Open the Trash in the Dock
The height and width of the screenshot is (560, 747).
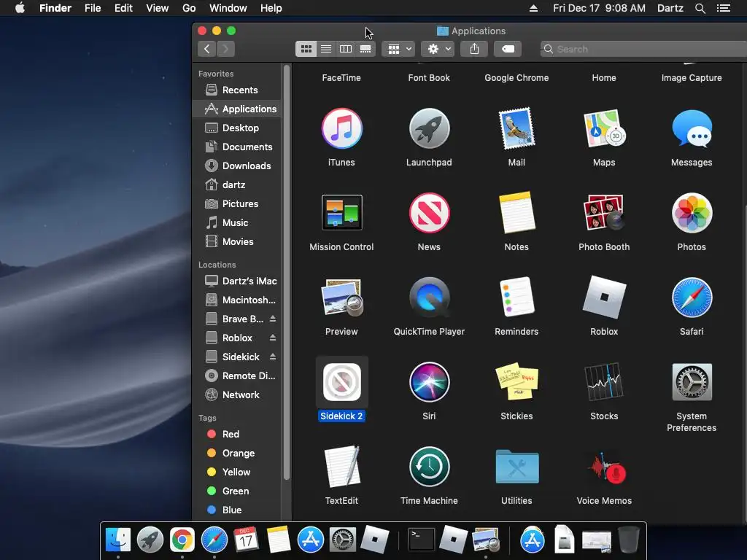629,540
